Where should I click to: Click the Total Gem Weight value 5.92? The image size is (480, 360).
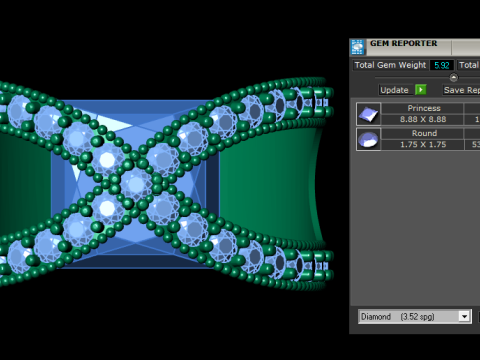[442, 65]
